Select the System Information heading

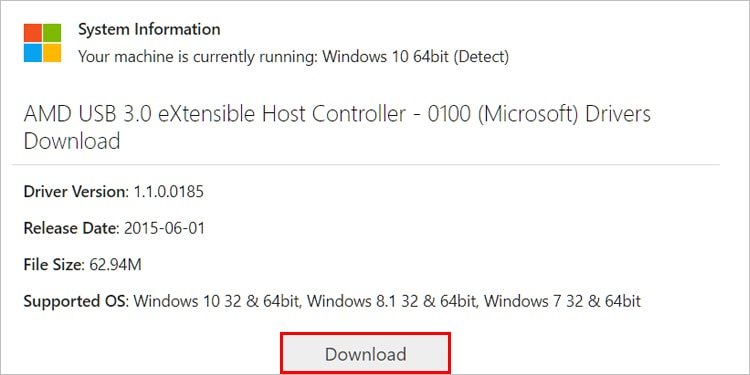pos(149,30)
